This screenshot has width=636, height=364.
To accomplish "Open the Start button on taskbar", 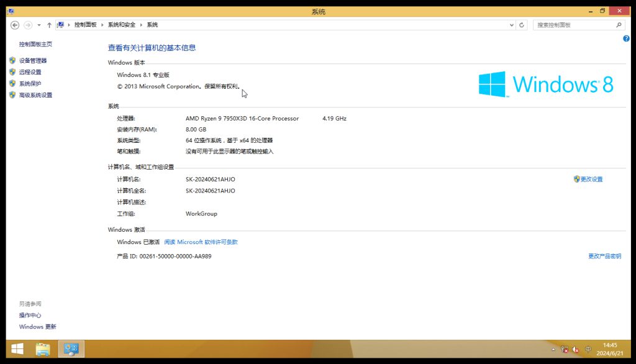I will pos(17,349).
